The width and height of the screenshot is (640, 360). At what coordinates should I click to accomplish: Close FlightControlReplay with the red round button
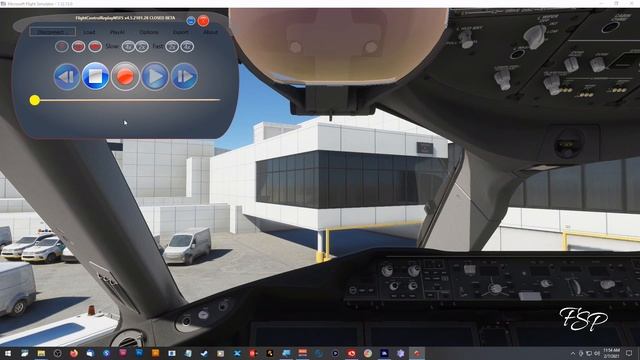203,21
